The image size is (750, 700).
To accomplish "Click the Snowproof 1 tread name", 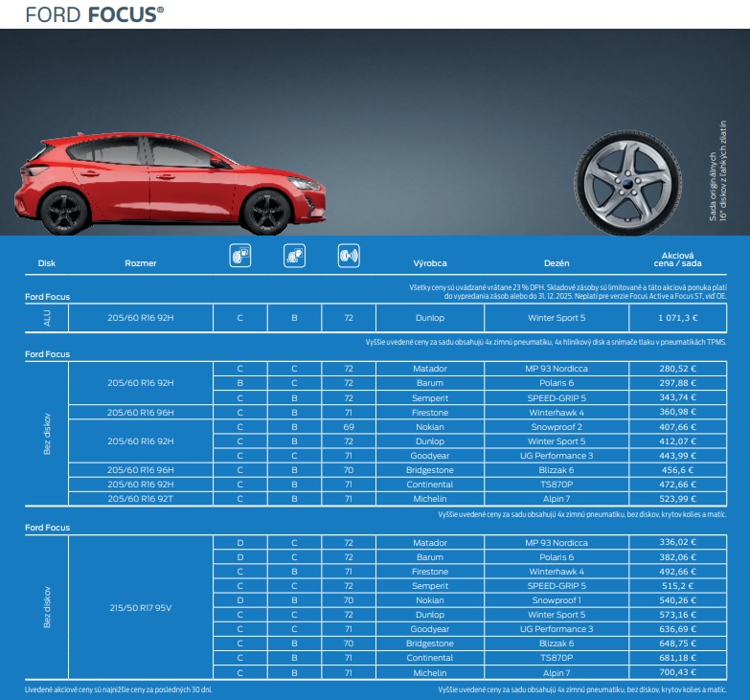I will pyautogui.click(x=557, y=600).
